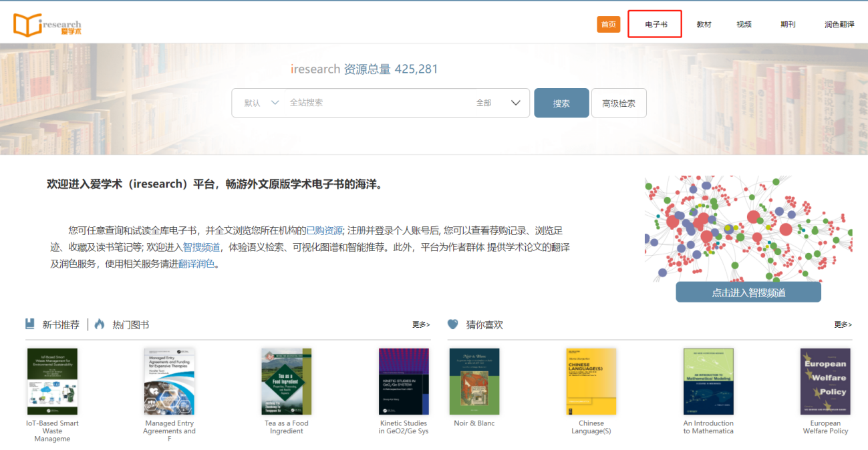Follow the 已购资源 link

pos(324,230)
